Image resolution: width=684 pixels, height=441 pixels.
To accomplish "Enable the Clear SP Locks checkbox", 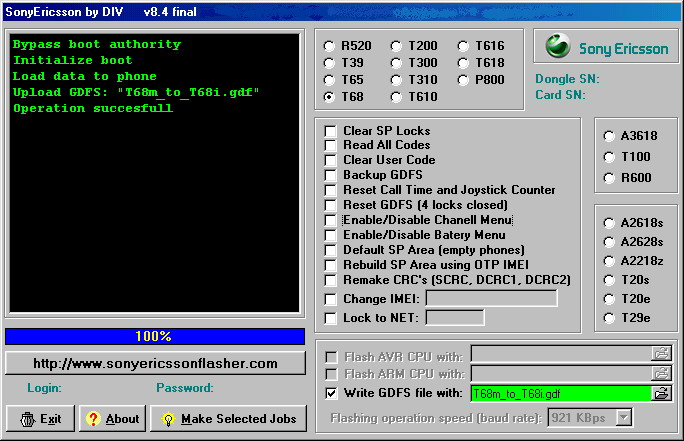I will click(x=331, y=131).
